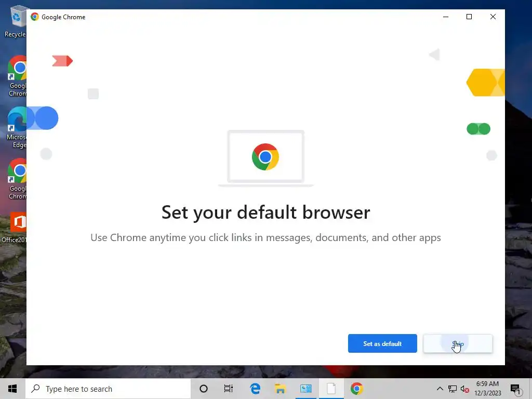Click the Set as default button

382,343
